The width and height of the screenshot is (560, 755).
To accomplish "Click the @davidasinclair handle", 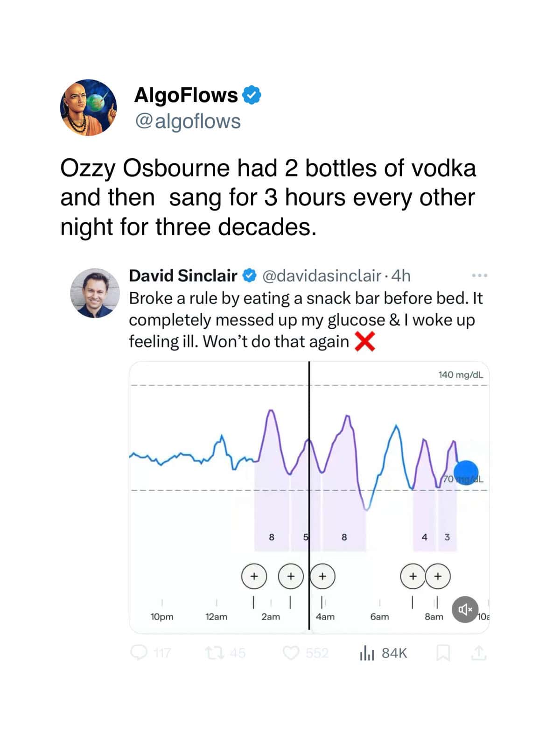I will 322,276.
